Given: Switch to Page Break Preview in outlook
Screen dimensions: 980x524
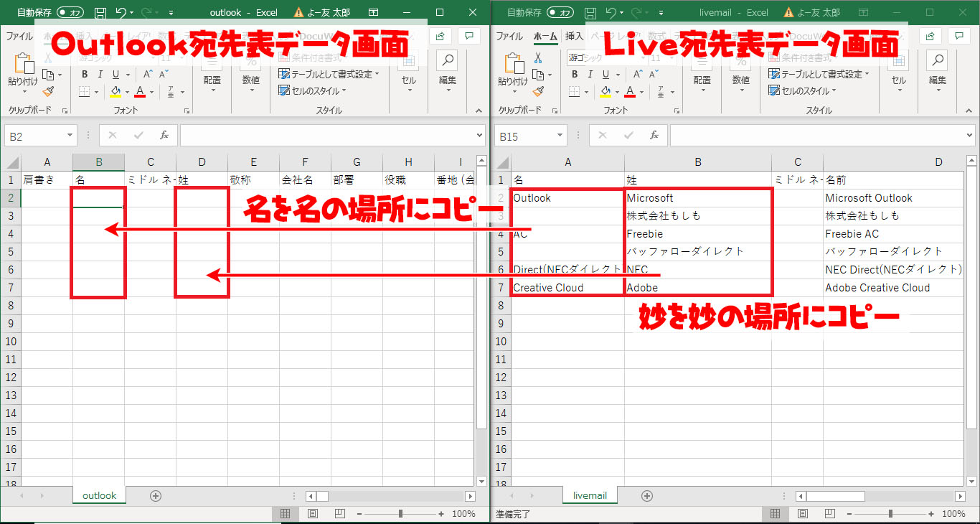Looking at the screenshot, I should pyautogui.click(x=339, y=514).
